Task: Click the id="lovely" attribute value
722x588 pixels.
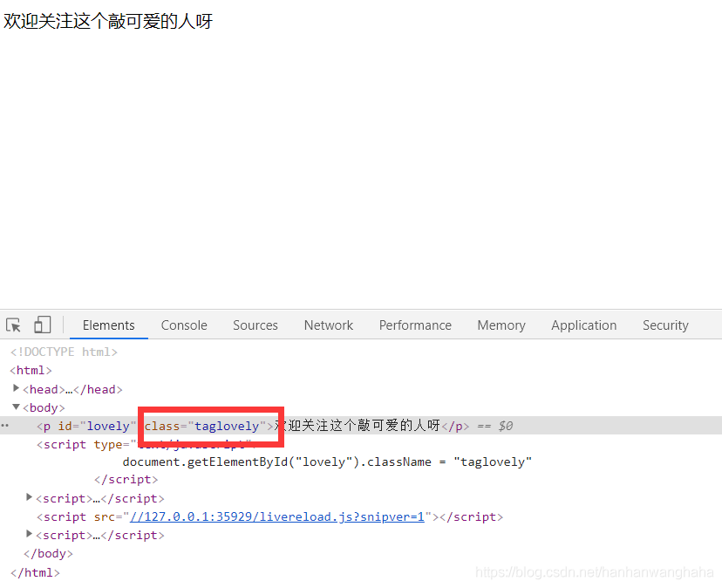Action: coord(108,426)
